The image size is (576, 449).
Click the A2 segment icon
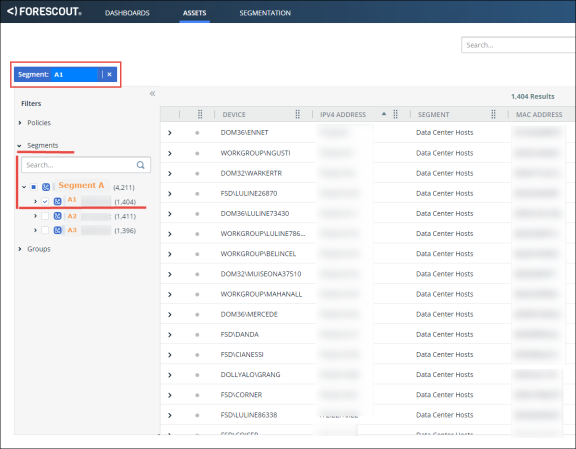point(58,216)
